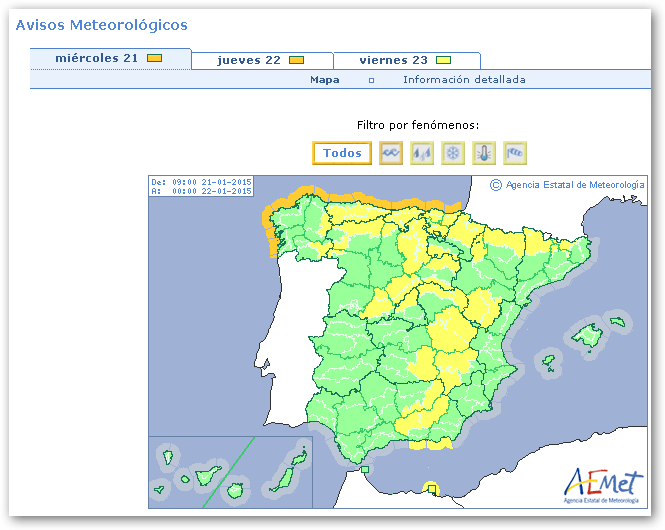
Task: Click the orange warning swatch on miércoles tab
Action: pos(155,59)
